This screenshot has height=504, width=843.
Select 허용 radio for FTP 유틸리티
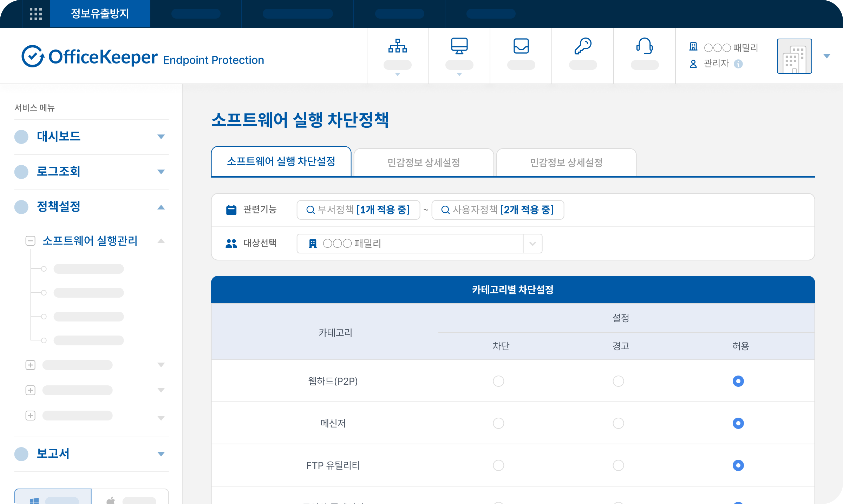pos(738,465)
